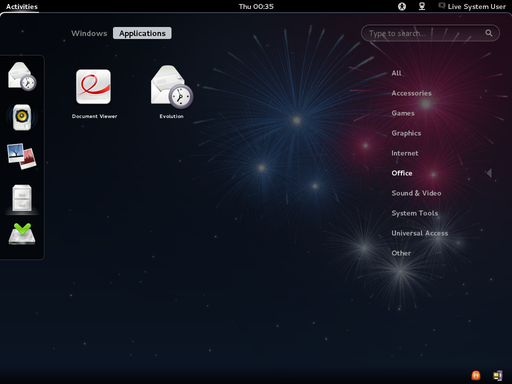This screenshot has width=512, height=384.
Task: Switch to the Windows view
Action: [x=89, y=33]
